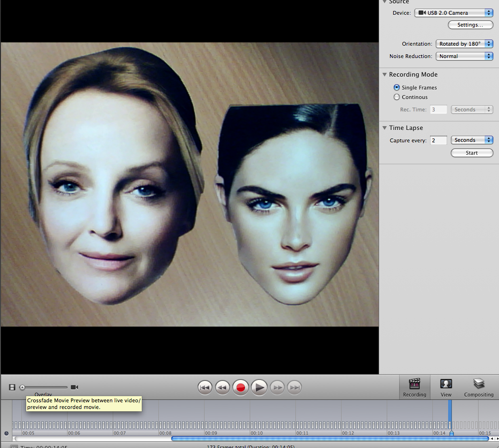Play the recorded movie

click(259, 388)
